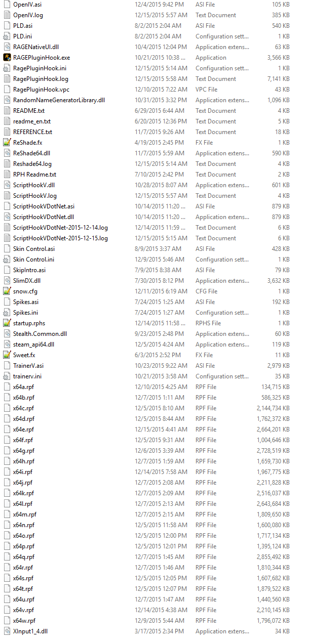Screen dimensions: 313x644
Task: Click the x64a.rpf file icon
Action: pos(7,387)
